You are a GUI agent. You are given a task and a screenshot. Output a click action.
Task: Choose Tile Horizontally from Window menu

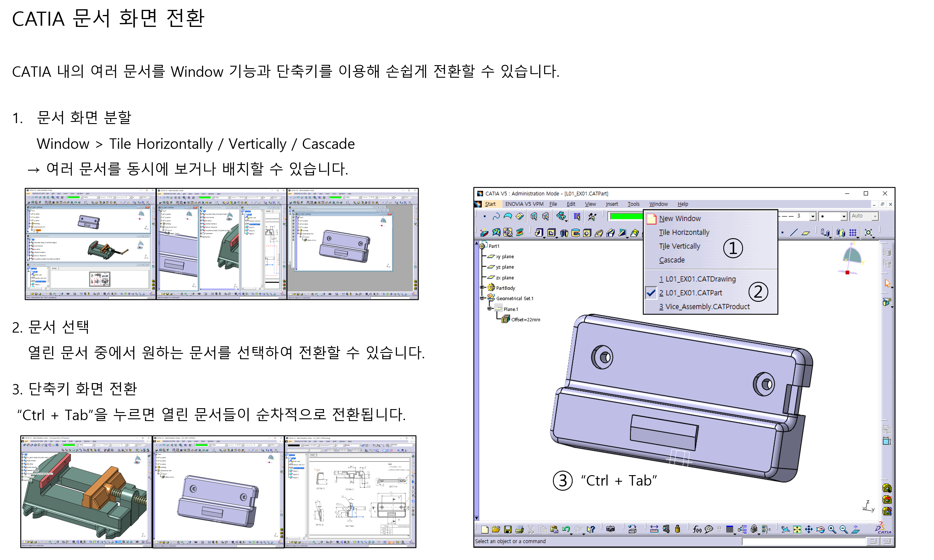684,232
